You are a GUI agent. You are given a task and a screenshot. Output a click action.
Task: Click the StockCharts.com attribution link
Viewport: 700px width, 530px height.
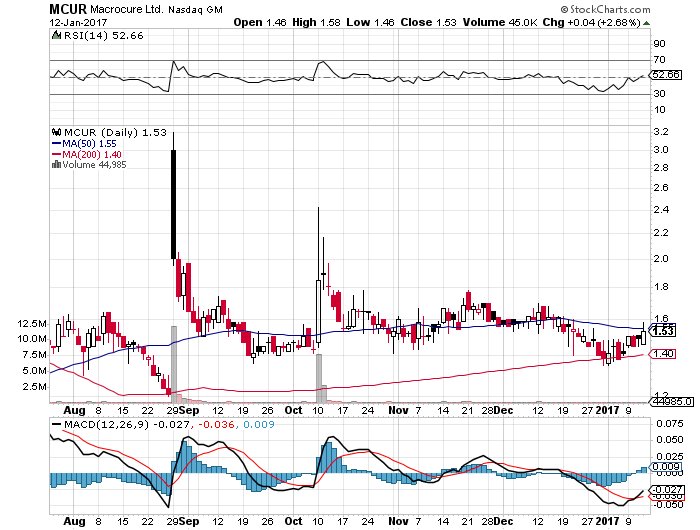609,9
